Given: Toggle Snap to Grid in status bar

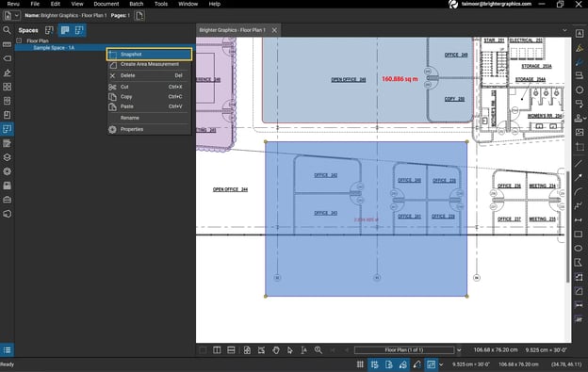Looking at the screenshot, I should pyautogui.click(x=374, y=364).
